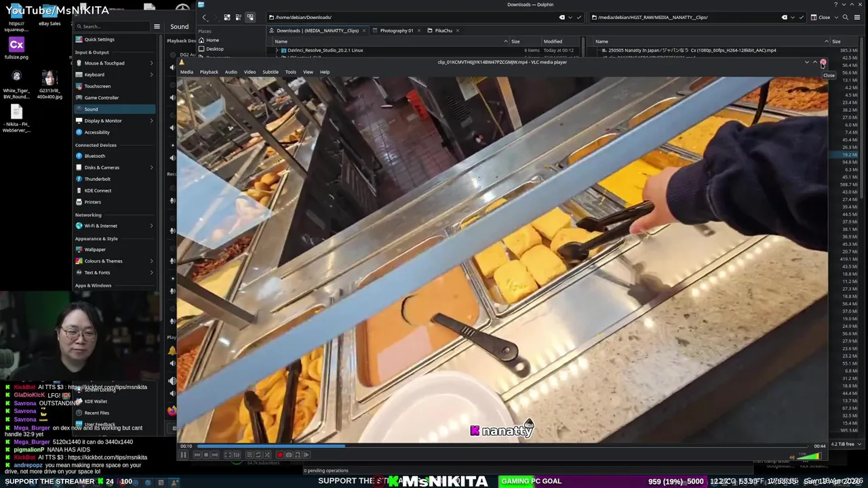This screenshot has height=488, width=868.
Task: Skip to previous media in VLC
Action: 197,455
